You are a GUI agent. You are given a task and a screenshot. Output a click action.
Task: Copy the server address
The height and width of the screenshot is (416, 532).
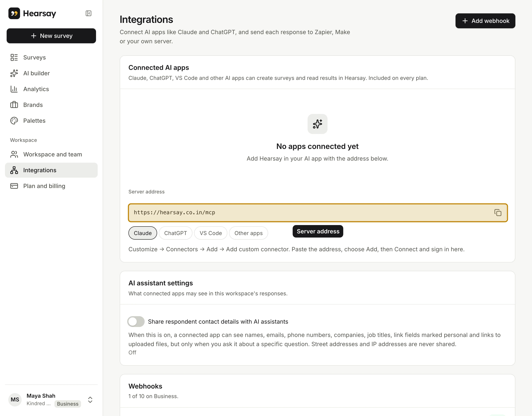(498, 213)
